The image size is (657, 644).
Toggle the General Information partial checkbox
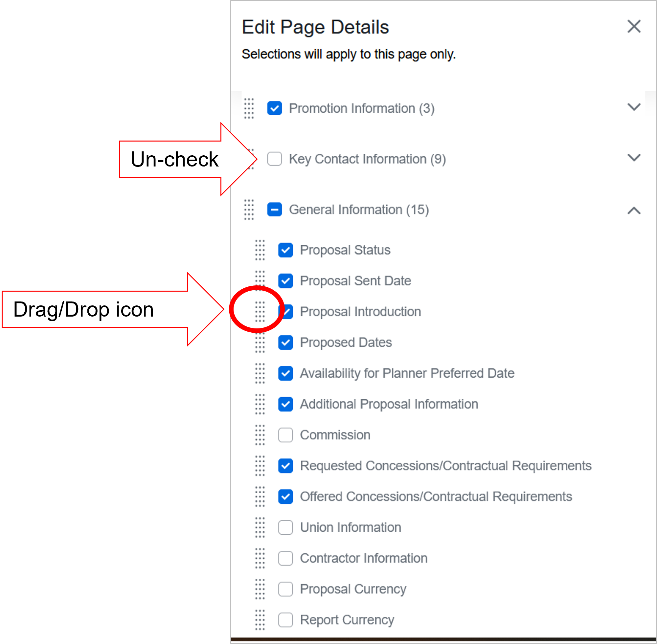coord(274,210)
